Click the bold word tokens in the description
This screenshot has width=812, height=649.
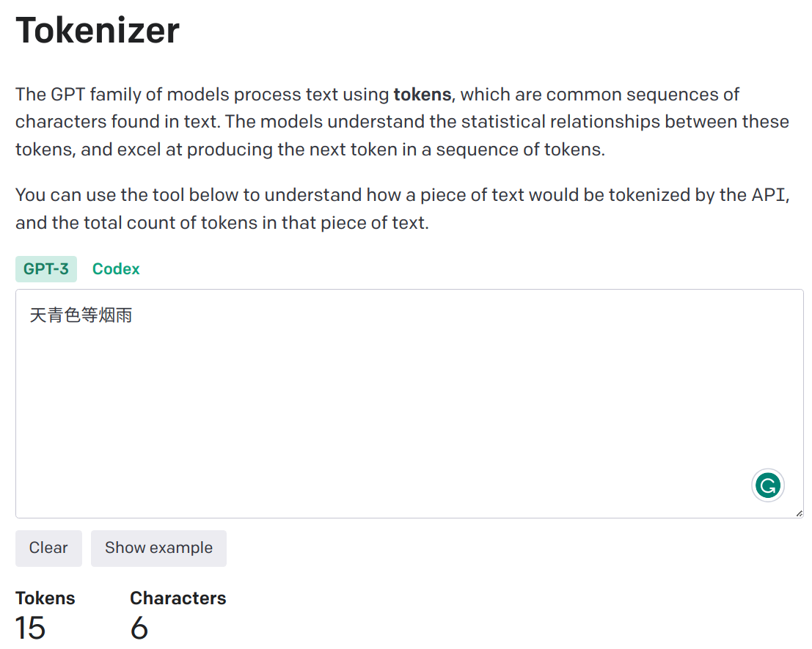422,94
